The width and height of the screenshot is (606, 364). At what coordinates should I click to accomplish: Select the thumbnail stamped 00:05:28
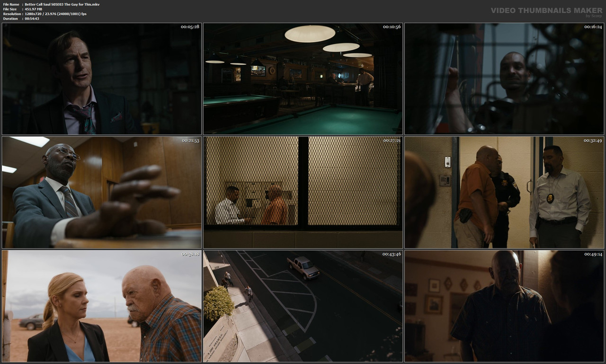pos(102,79)
